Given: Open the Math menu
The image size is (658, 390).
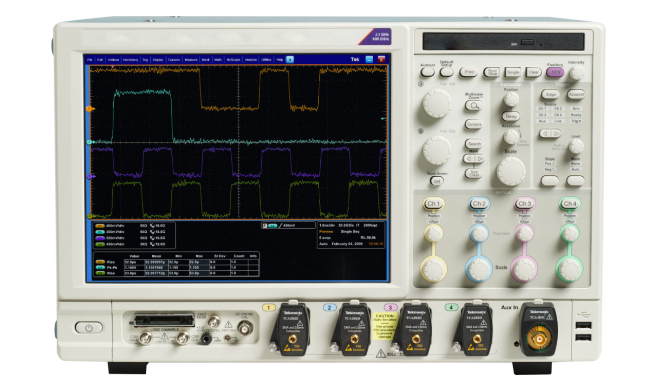Looking at the screenshot, I should pos(218,60).
